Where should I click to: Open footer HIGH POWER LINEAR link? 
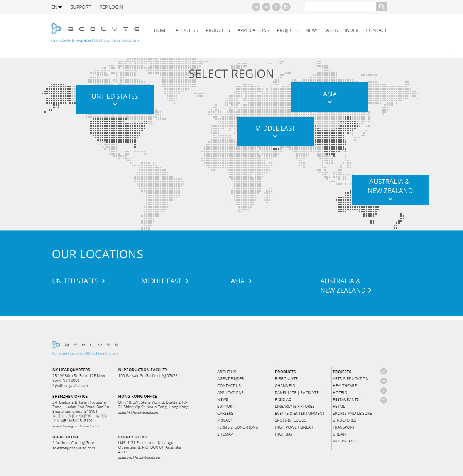coord(294,427)
